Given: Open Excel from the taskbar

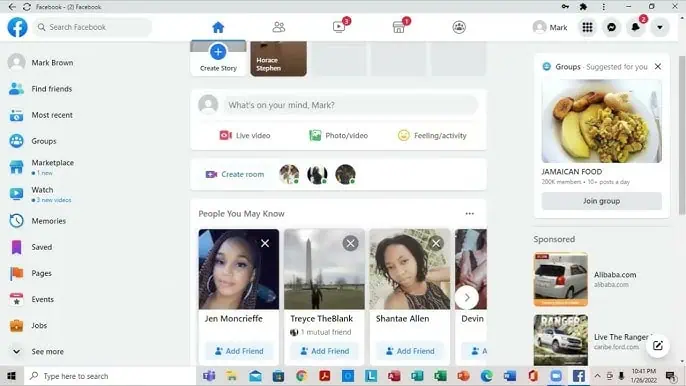Looking at the screenshot, I should click(x=440, y=376).
